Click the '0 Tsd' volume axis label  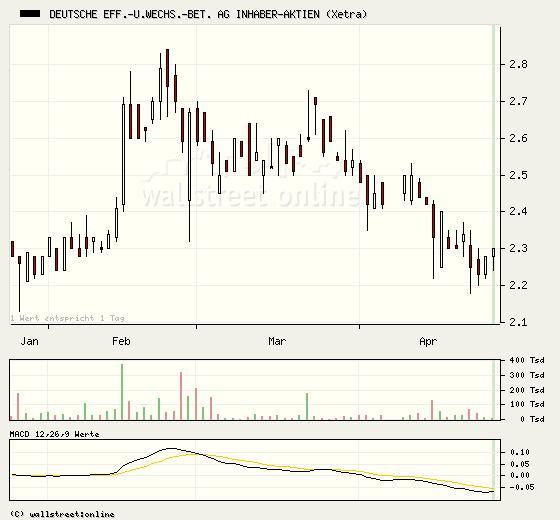532,419
